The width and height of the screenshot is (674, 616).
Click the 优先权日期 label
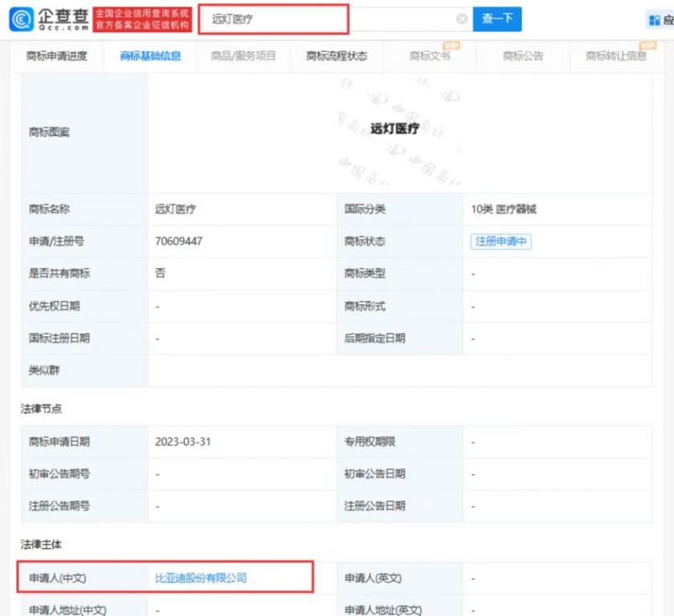tap(54, 306)
